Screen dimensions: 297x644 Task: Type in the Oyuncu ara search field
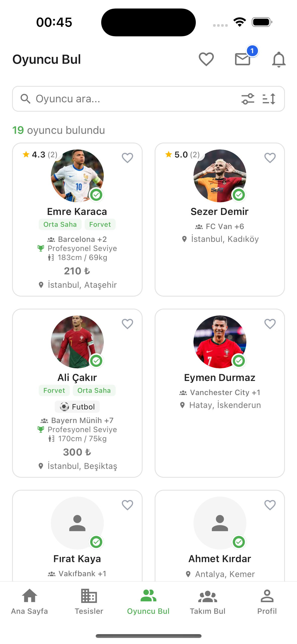(131, 99)
